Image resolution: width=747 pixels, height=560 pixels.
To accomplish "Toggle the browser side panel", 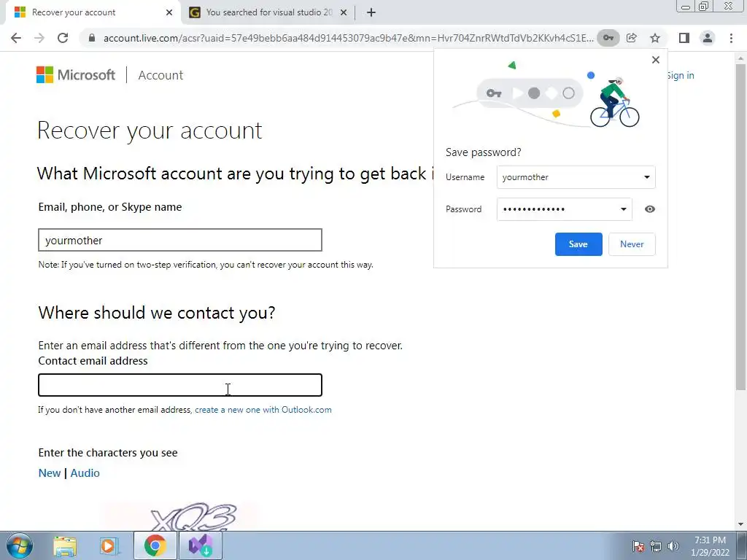I will click(684, 38).
